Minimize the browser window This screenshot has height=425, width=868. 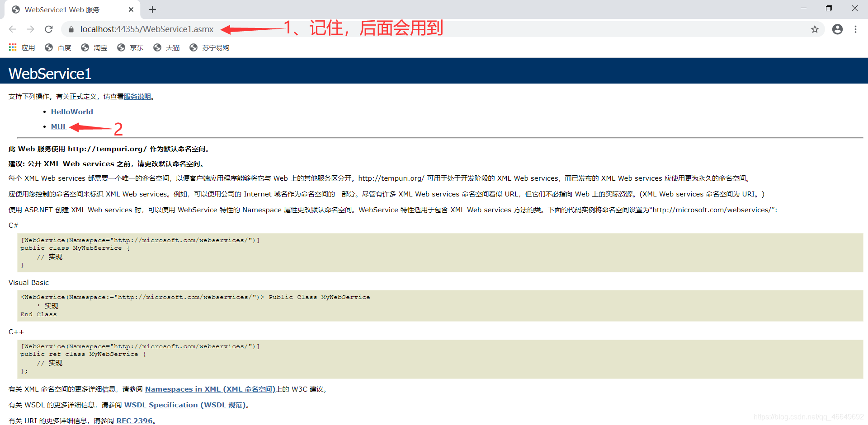[x=803, y=9]
